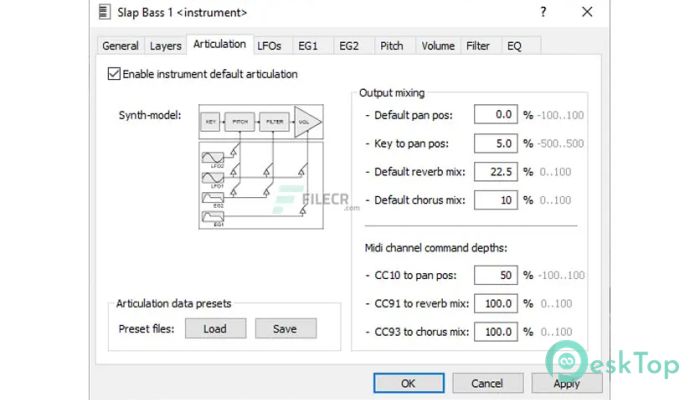Viewport: 700px width, 400px height.
Task: Toggle Enable instrument default articulation checkbox
Action: pos(114,74)
